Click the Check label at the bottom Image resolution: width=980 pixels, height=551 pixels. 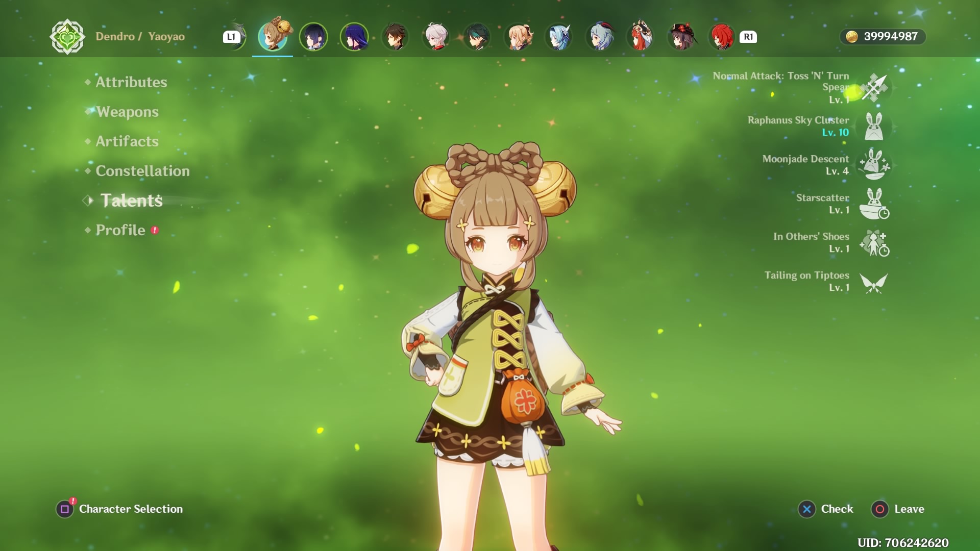(837, 509)
